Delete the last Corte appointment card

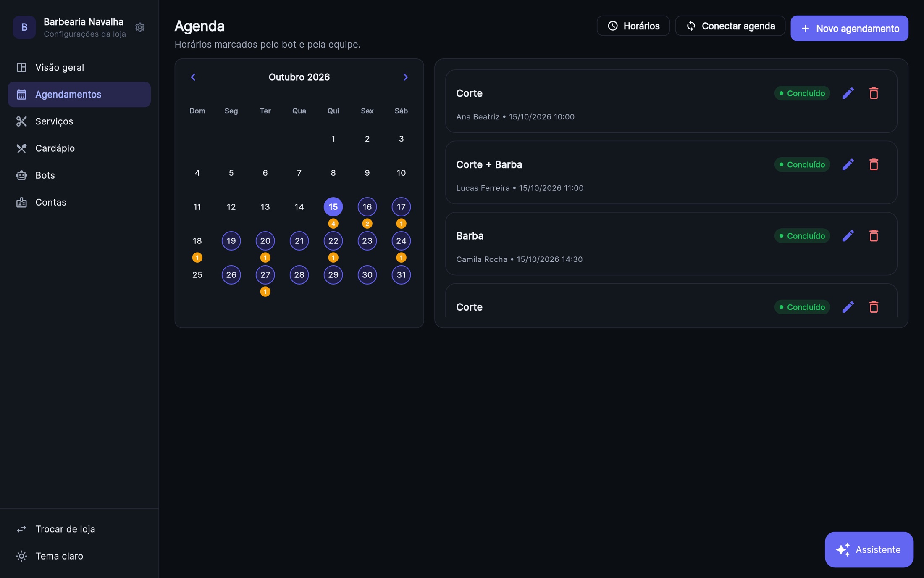[874, 307]
